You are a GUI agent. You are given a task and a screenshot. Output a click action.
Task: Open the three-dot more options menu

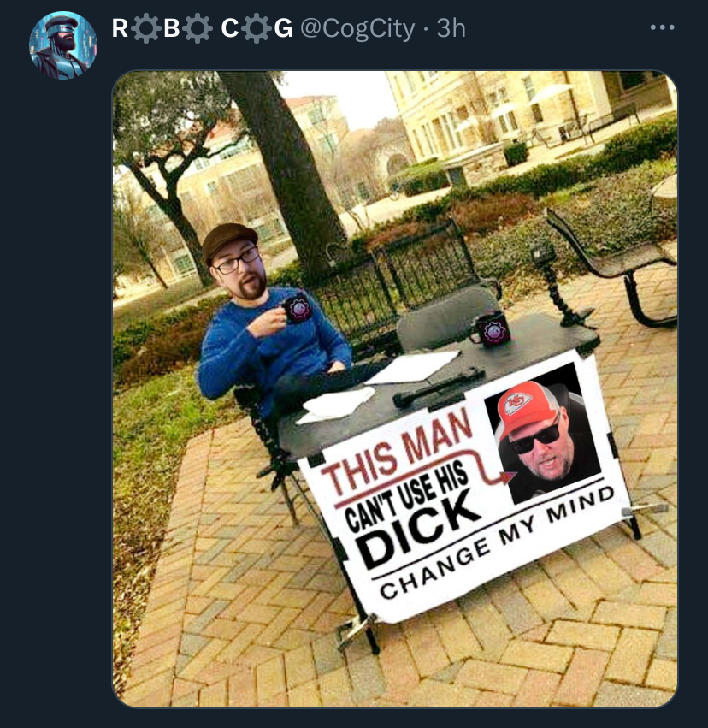point(662,28)
